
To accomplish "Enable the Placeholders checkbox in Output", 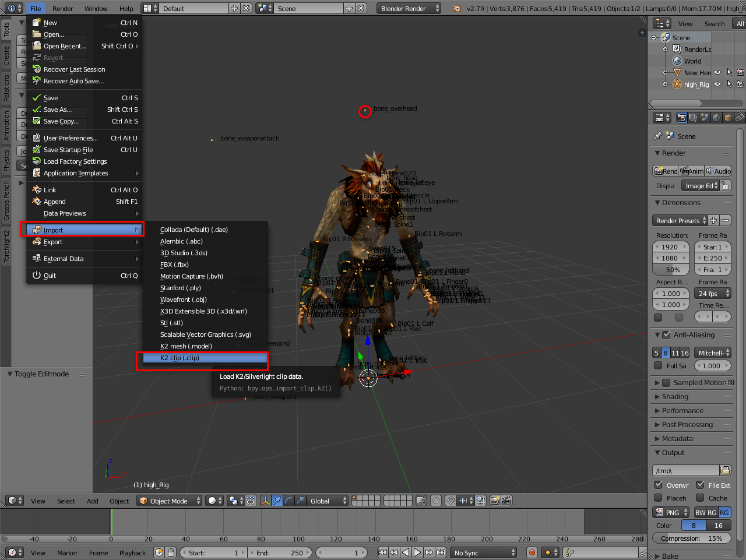I will coord(658,498).
